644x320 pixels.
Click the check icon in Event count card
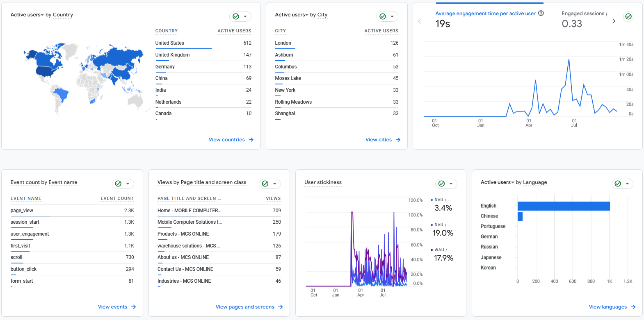(118, 184)
